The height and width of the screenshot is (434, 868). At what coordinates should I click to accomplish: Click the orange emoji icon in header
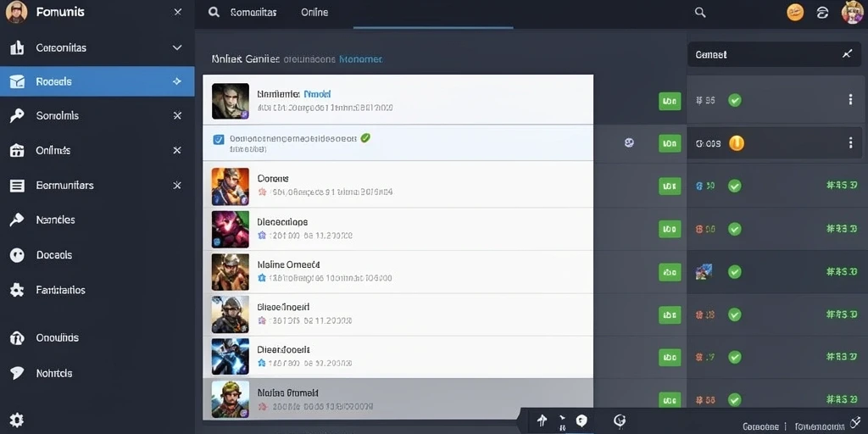[x=795, y=12]
